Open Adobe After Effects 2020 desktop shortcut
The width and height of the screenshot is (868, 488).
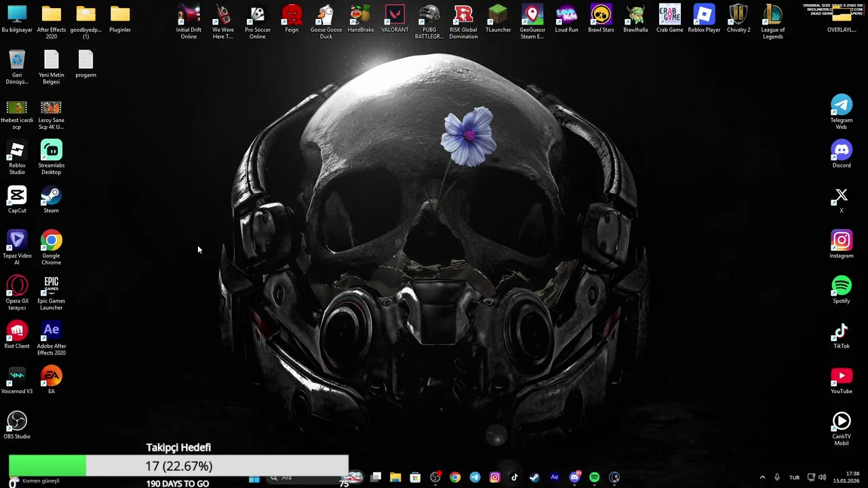tap(52, 339)
